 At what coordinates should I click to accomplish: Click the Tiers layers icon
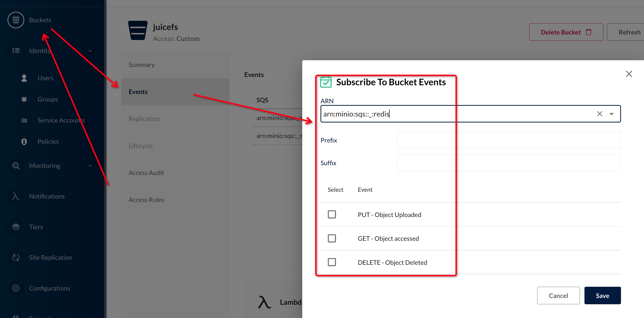[x=16, y=227]
